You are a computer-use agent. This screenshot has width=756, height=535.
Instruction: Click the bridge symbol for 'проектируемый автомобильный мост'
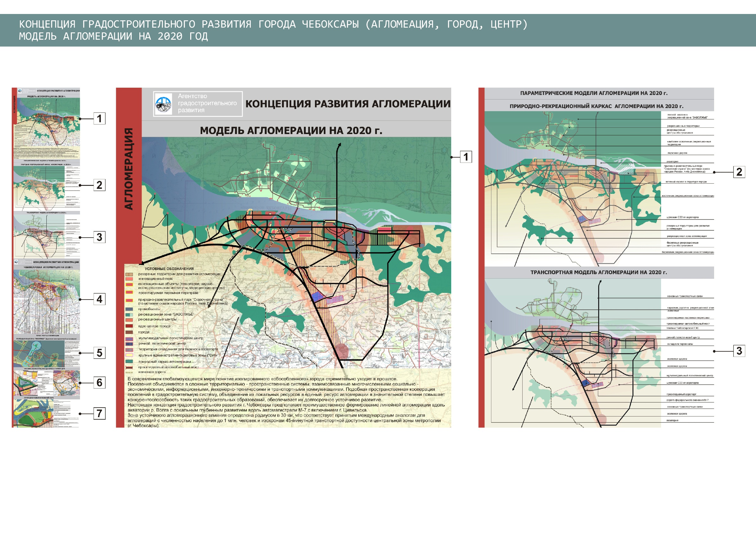tap(129, 367)
